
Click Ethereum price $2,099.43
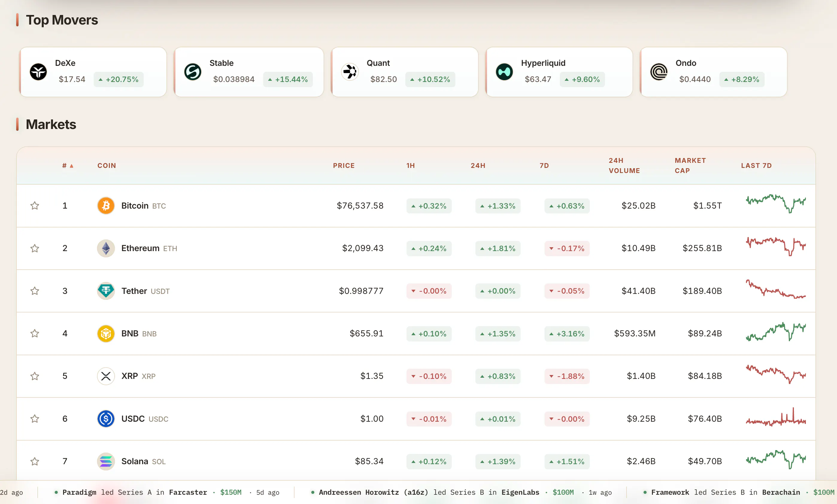coord(363,248)
